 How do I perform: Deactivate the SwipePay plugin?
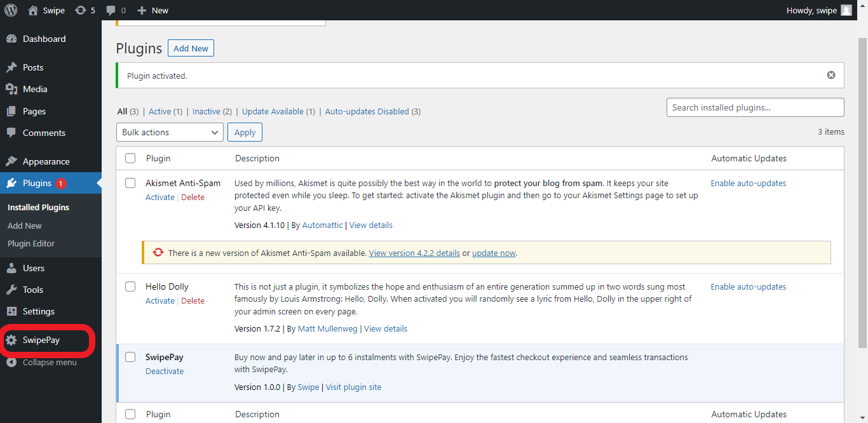click(165, 371)
